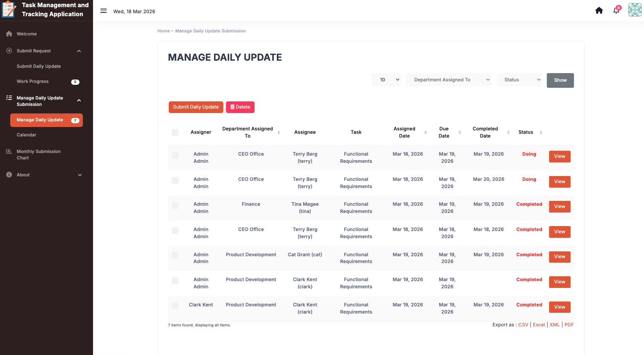Screen dimensions: 644x355
Task: Click the application logo clipboard icon
Action: pos(9,9)
